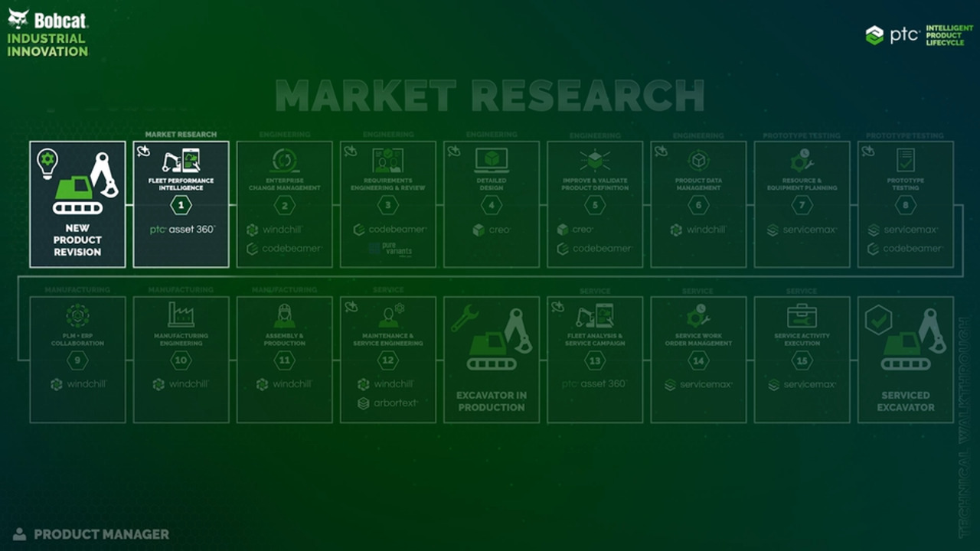Open Requirements Engineering & Review step 3
The width and height of the screenshot is (980, 551).
coord(388,204)
